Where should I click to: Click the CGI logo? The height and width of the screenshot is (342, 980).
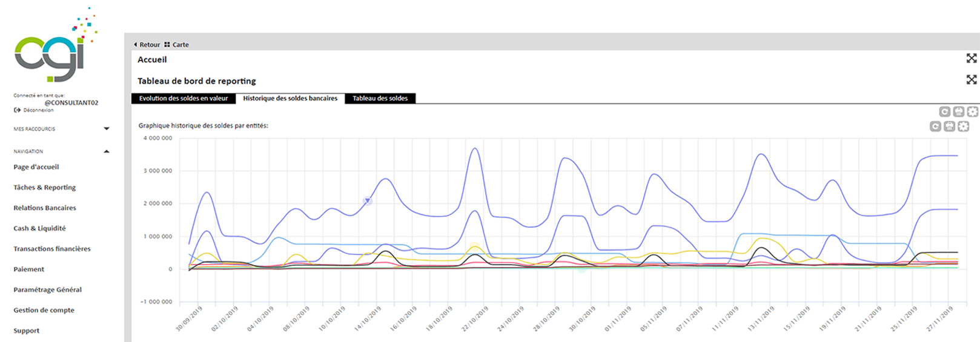coord(55,45)
